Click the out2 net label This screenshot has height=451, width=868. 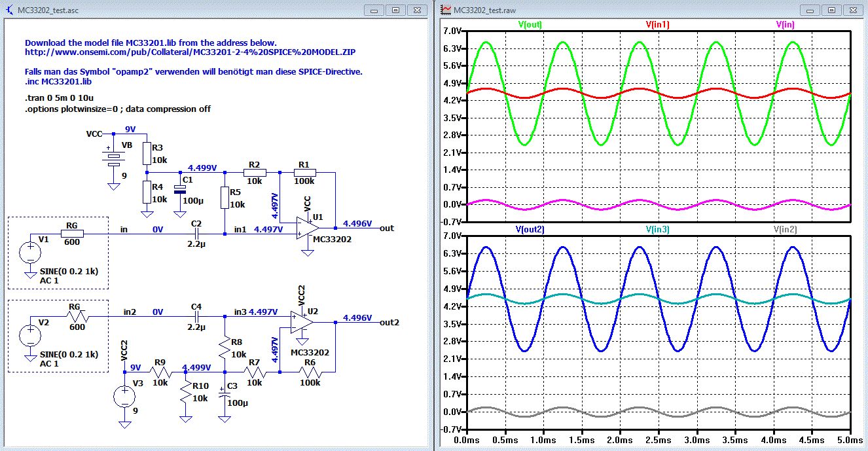tap(389, 322)
